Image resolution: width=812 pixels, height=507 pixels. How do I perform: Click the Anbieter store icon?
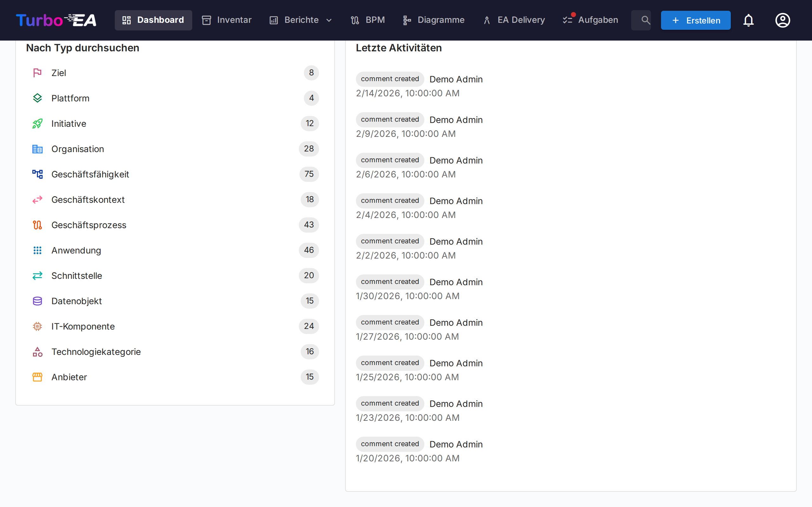37,377
